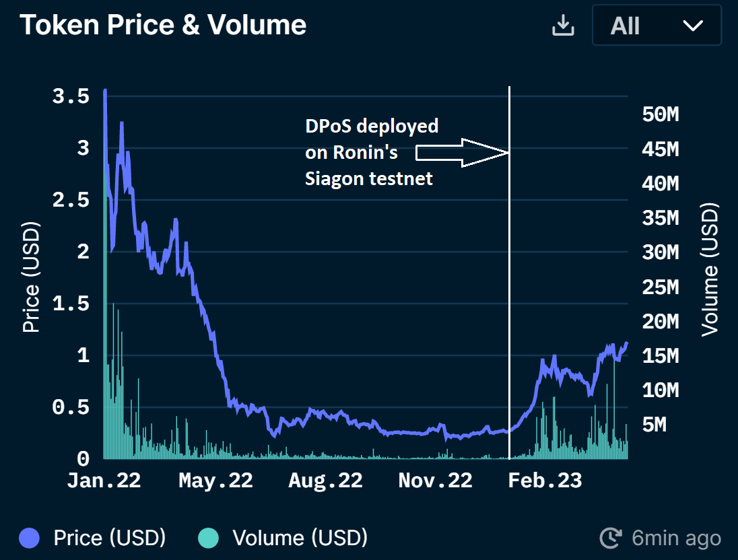Click the "Token Price & Volume" title

(x=163, y=25)
